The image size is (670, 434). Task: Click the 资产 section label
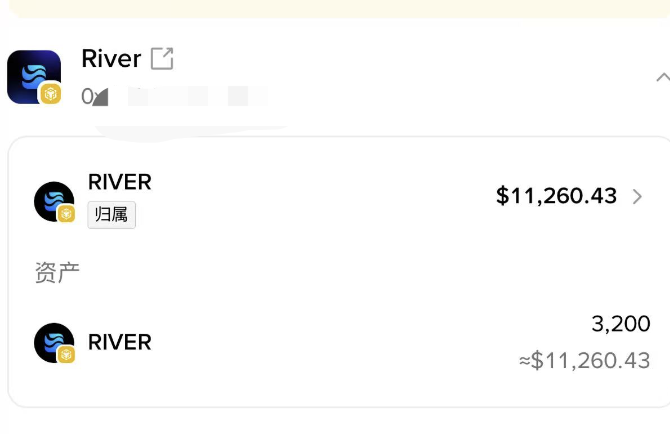pyautogui.click(x=57, y=272)
